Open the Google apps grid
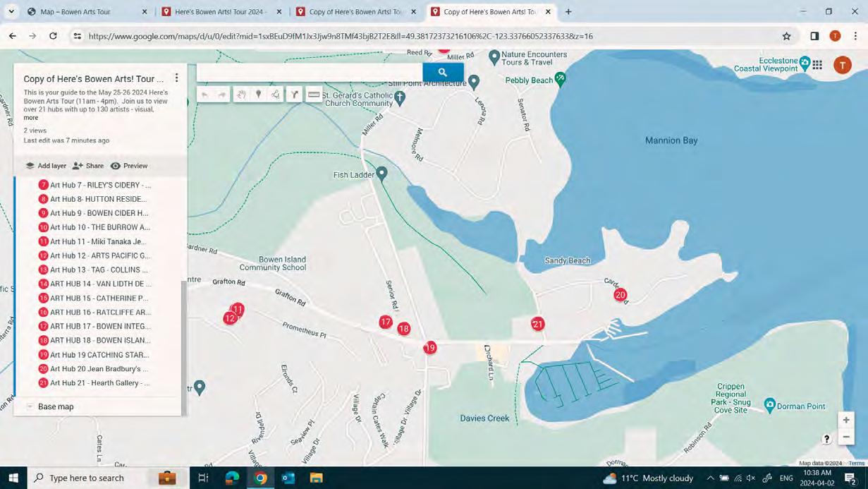The height and width of the screenshot is (489, 868). (817, 65)
